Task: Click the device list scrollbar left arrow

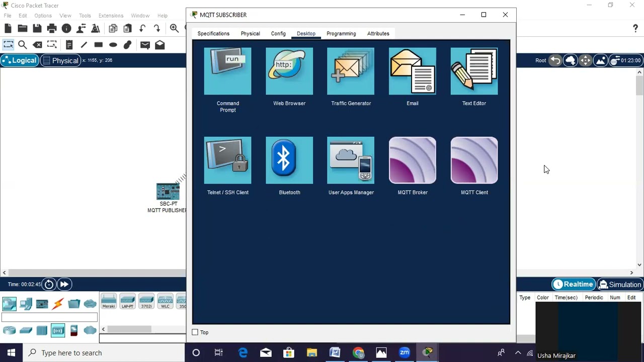Action: click(103, 329)
